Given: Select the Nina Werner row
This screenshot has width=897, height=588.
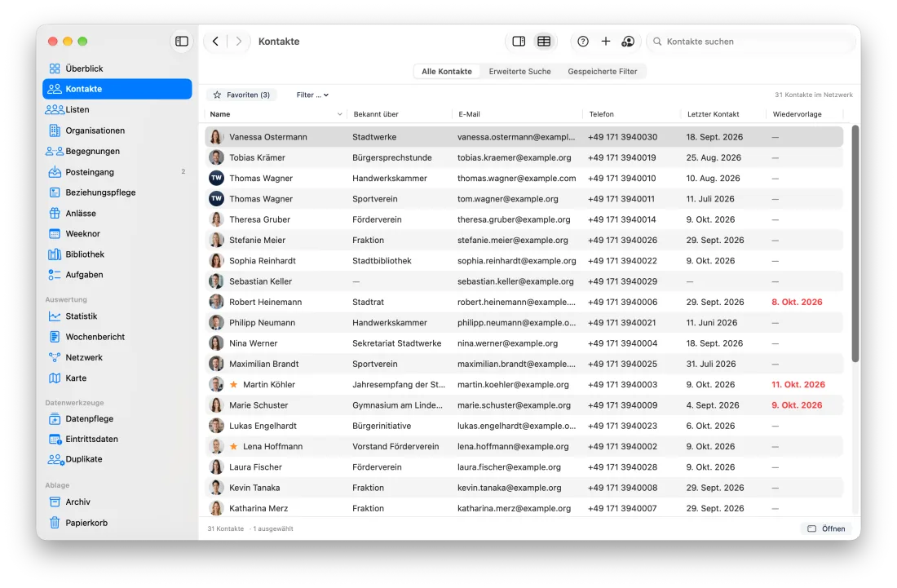Looking at the screenshot, I should 524,343.
